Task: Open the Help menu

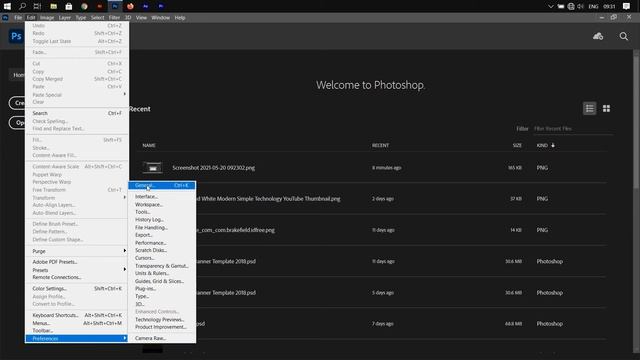Action: click(x=180, y=18)
